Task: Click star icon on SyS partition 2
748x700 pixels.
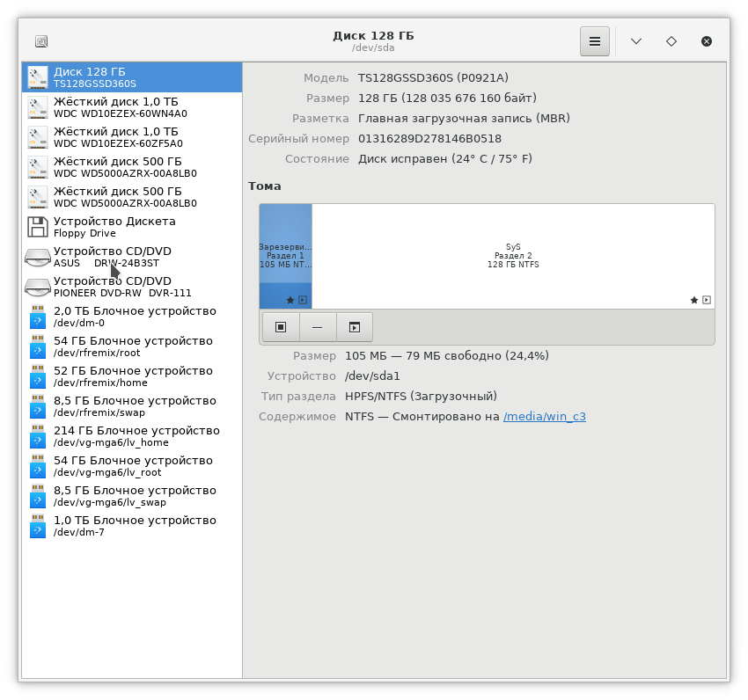Action: [x=694, y=300]
